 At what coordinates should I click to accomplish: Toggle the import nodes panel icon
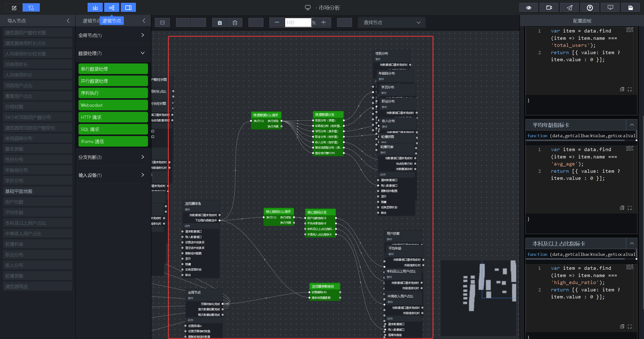coord(95,8)
